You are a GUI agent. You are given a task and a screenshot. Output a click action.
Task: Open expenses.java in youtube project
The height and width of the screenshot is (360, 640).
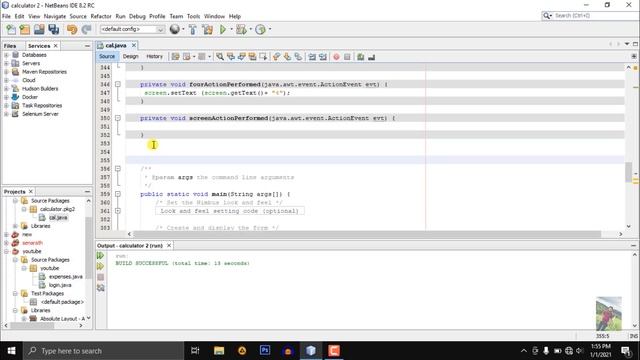[x=65, y=277]
